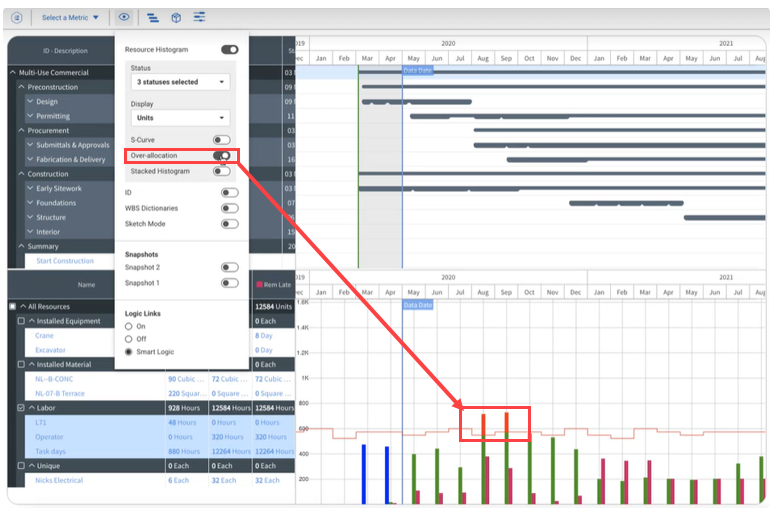Viewport: 778px width, 515px height.
Task: Collapse the Preconstruction tree node
Action: tap(22, 87)
